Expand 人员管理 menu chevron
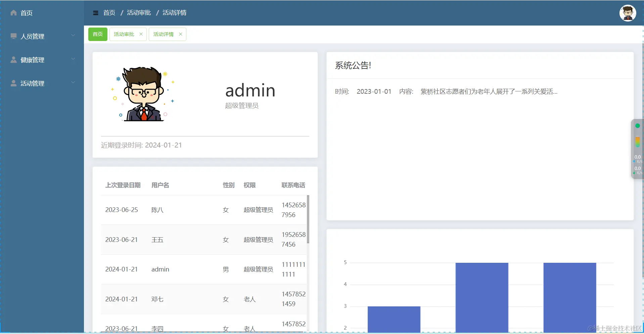Viewport: 644px width, 334px height. click(x=73, y=35)
